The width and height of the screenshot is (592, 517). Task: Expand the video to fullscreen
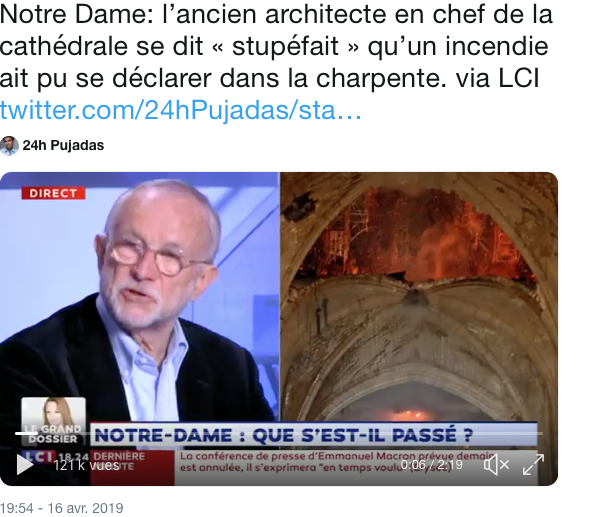click(533, 465)
